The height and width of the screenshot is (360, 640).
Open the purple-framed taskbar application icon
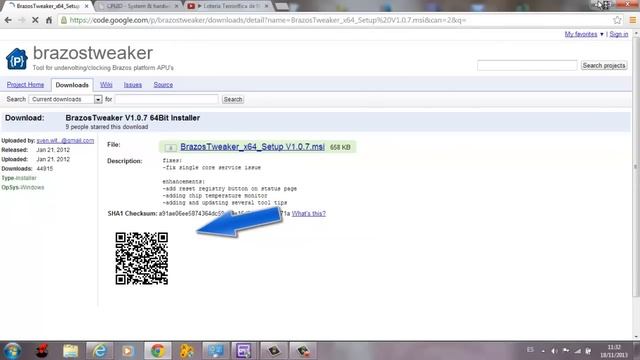coord(244,351)
